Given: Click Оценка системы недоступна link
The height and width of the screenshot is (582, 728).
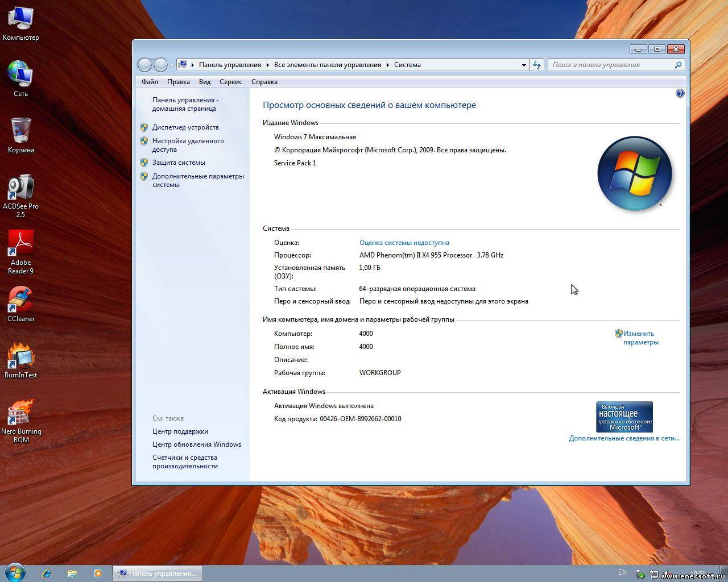Looking at the screenshot, I should [404, 243].
